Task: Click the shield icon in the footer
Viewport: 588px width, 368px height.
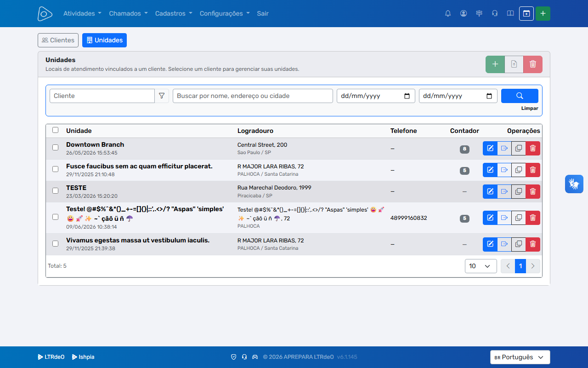Action: tap(233, 357)
